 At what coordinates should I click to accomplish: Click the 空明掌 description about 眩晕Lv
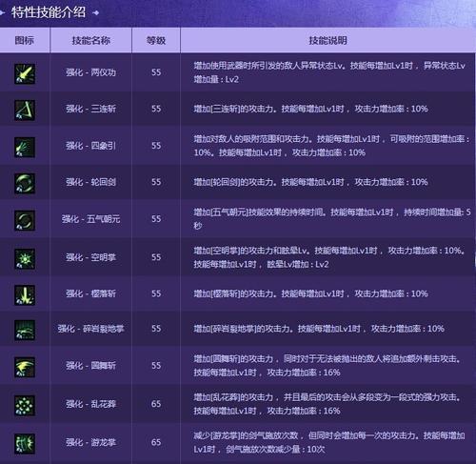[329, 257]
